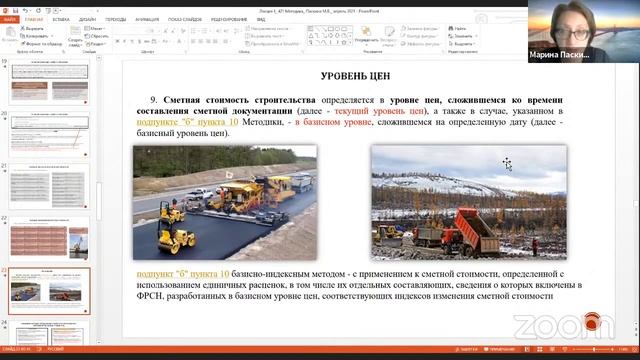Open Контур фигуры (Shape Outline) dropdown

pyautogui.click(x=420, y=36)
